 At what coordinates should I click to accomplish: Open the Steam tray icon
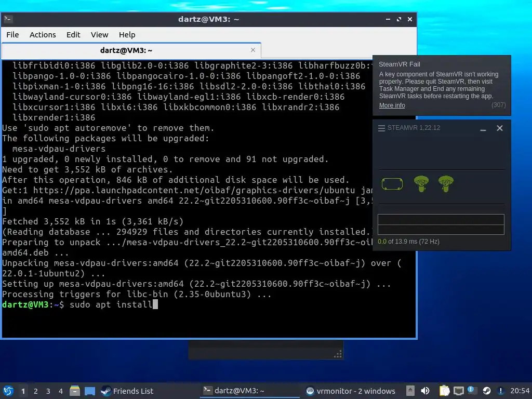pyautogui.click(x=486, y=391)
